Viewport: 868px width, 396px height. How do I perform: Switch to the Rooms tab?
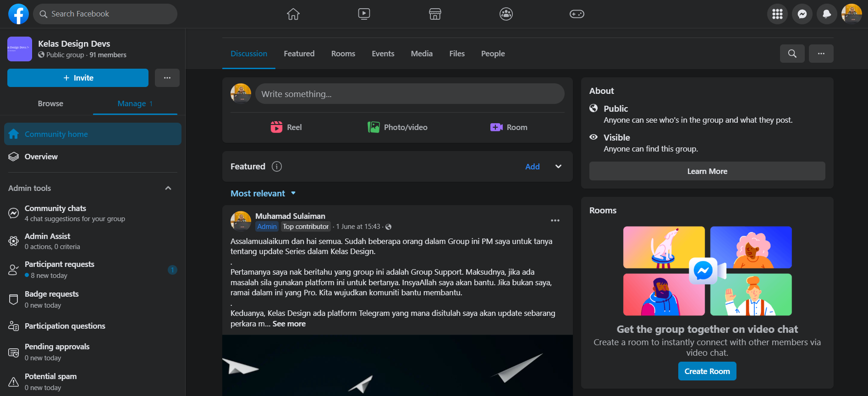coord(343,54)
